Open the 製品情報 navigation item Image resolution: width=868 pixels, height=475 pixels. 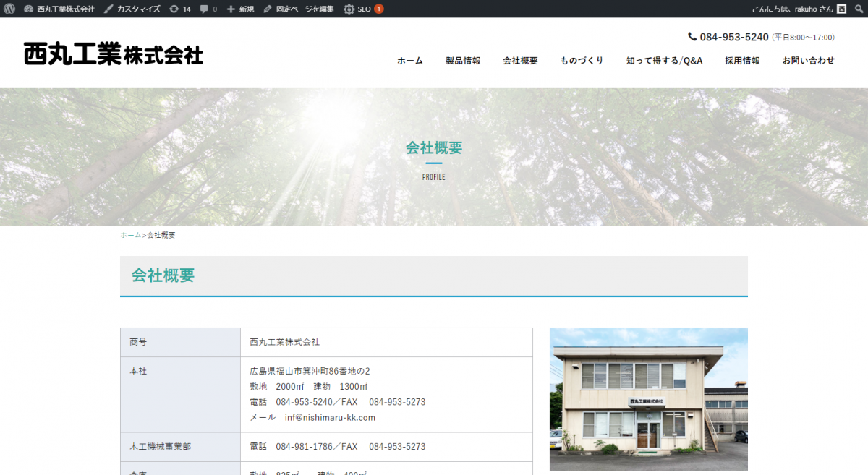[x=463, y=61]
